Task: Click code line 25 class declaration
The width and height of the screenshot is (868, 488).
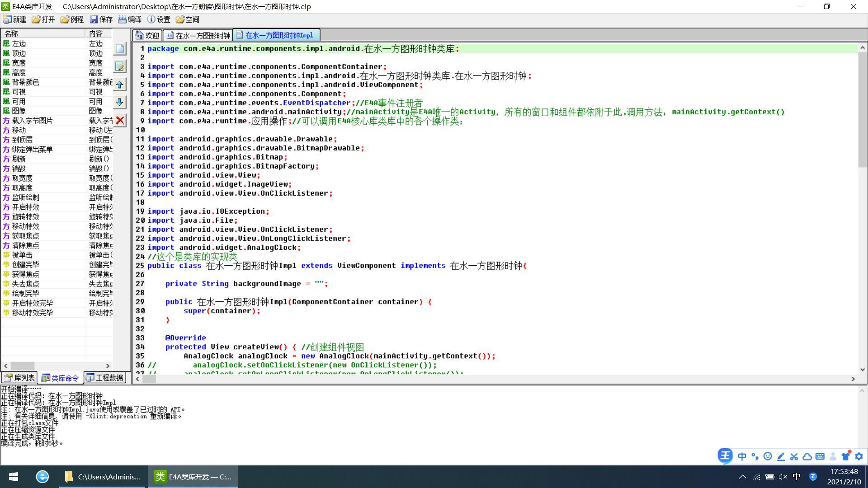Action: [337, 266]
